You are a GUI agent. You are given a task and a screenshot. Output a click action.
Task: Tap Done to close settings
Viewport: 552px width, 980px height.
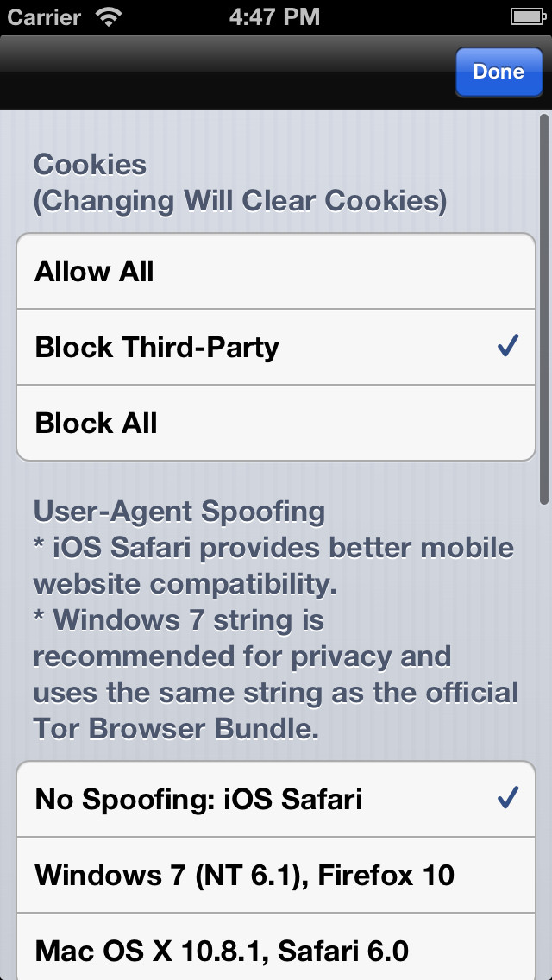(499, 72)
